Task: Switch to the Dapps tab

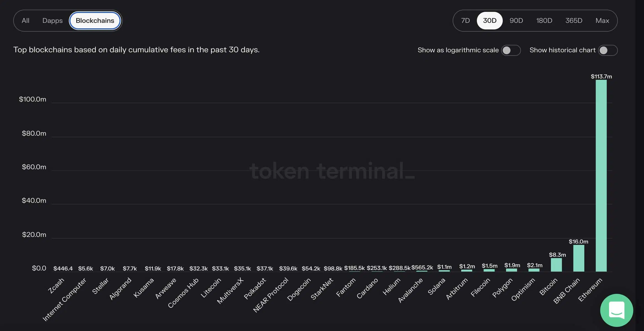Action: (x=52, y=20)
